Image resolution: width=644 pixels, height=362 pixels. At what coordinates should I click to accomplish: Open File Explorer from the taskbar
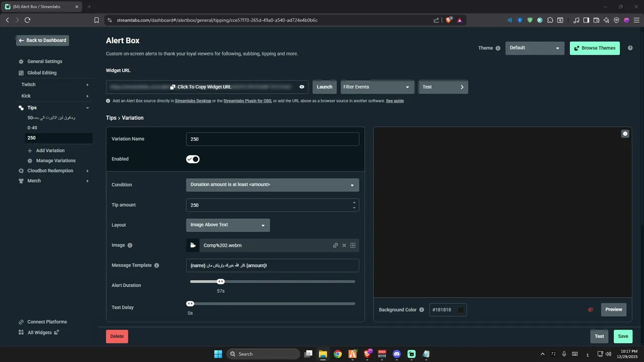(323, 354)
